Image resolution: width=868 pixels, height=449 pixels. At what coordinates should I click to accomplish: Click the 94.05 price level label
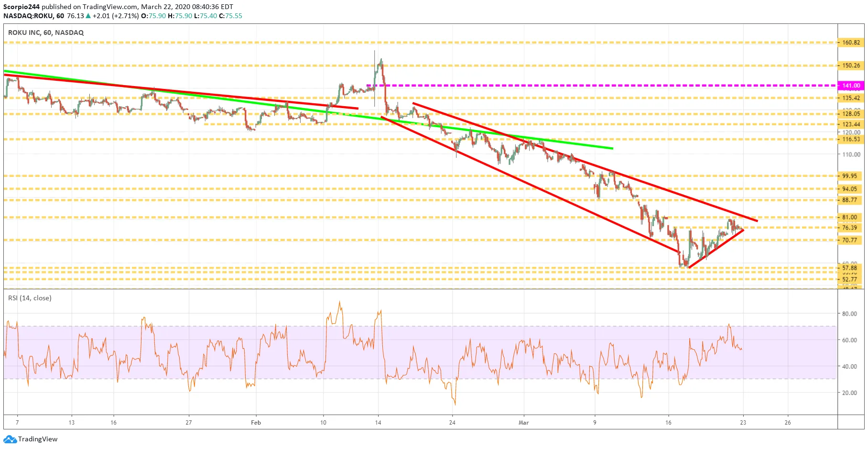[x=849, y=189]
